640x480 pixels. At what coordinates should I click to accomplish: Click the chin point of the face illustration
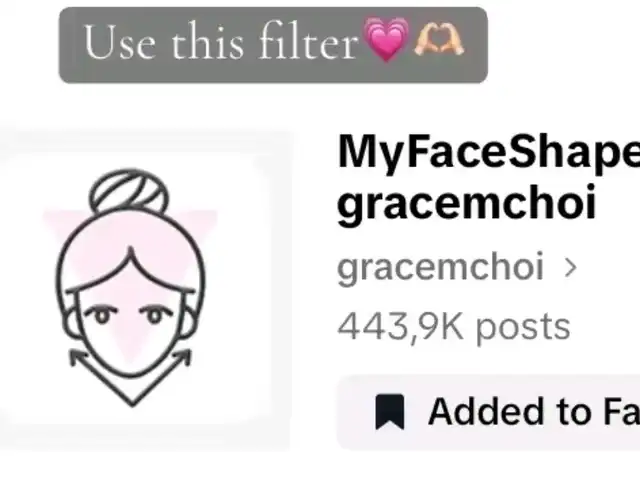tap(129, 400)
